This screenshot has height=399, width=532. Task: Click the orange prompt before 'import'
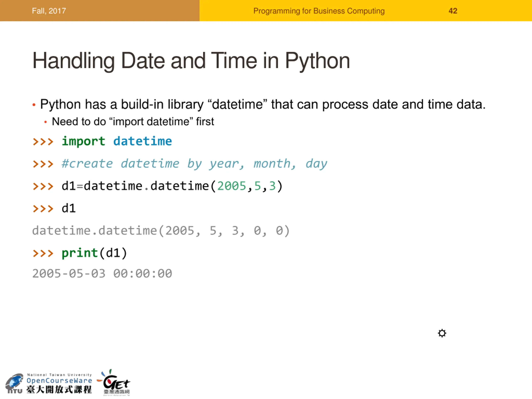(43, 142)
